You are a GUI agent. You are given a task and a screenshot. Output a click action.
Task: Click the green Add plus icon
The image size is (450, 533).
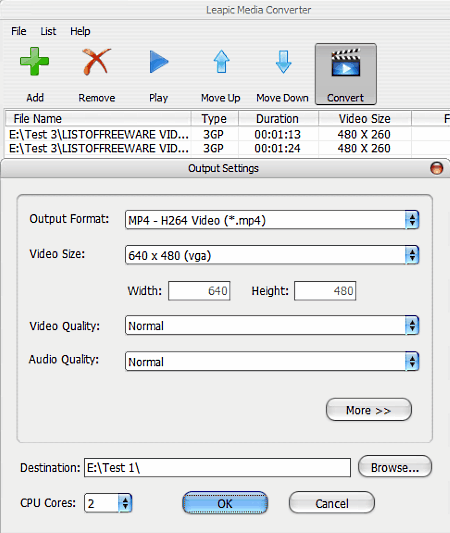coord(34,62)
